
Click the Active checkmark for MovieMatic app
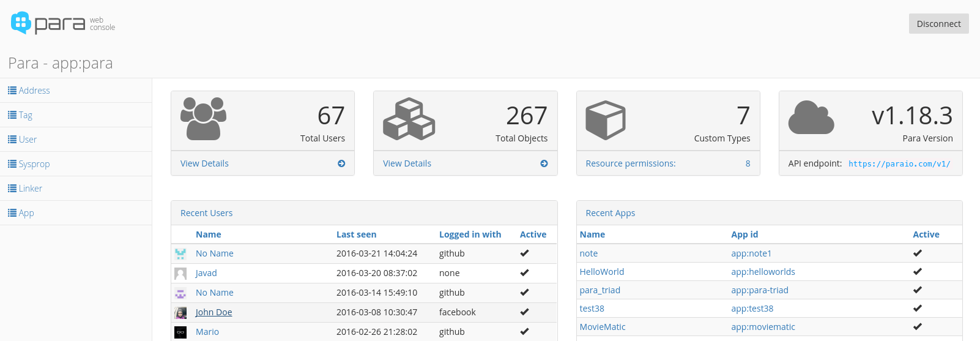pos(917,327)
